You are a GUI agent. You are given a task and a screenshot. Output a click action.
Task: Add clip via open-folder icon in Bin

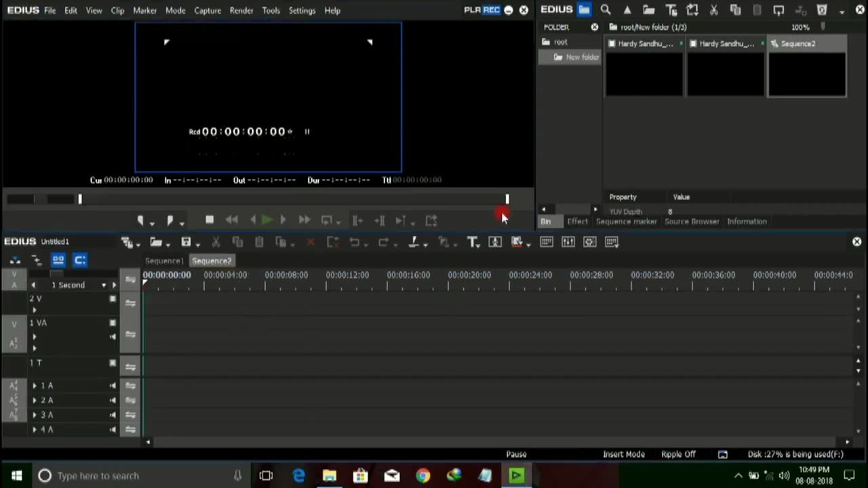[x=649, y=10]
